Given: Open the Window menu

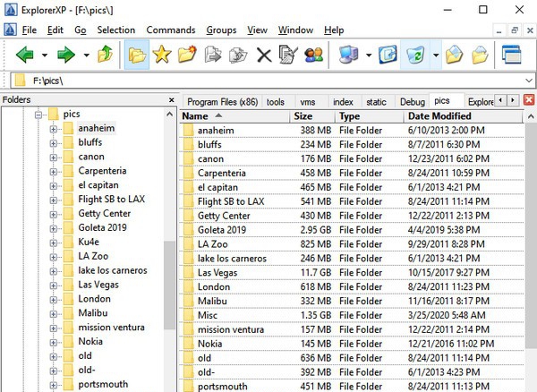Looking at the screenshot, I should pyautogui.click(x=295, y=30).
